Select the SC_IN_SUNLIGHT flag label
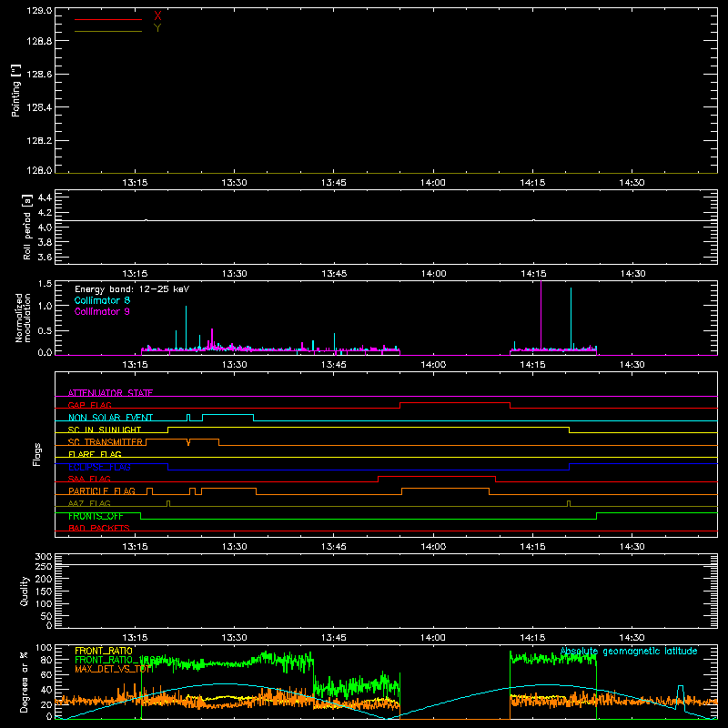 pos(105,430)
